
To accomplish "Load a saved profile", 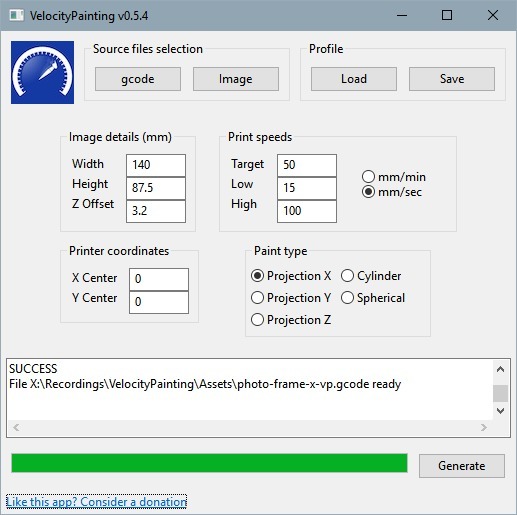I will coord(354,79).
